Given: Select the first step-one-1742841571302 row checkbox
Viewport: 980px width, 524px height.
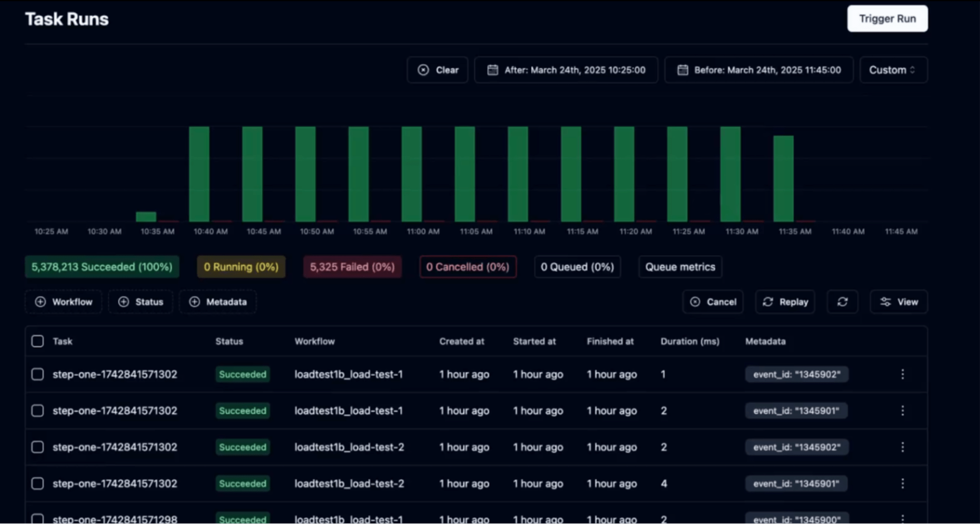Looking at the screenshot, I should [x=37, y=374].
